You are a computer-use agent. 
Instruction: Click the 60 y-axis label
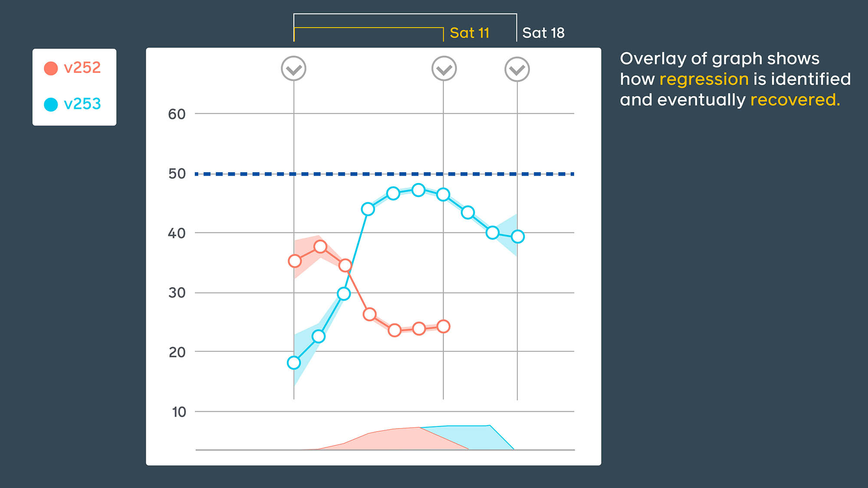(x=177, y=114)
